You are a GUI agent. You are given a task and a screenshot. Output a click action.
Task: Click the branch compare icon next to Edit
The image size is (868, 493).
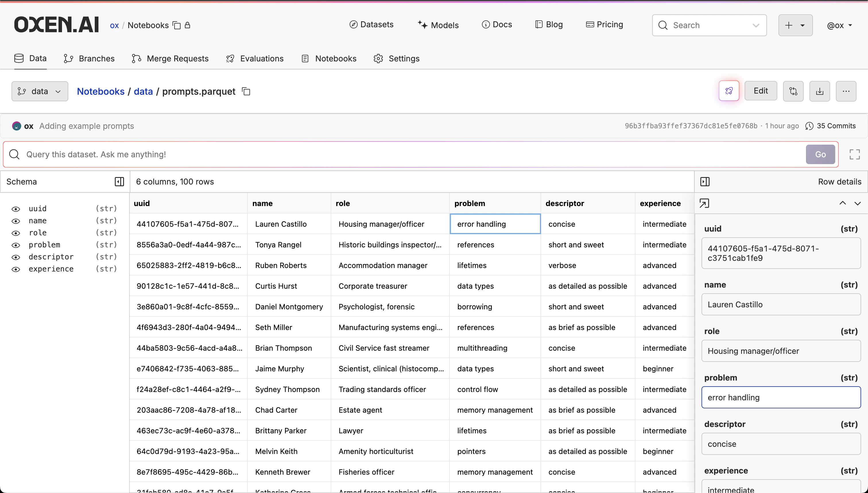pyautogui.click(x=793, y=91)
